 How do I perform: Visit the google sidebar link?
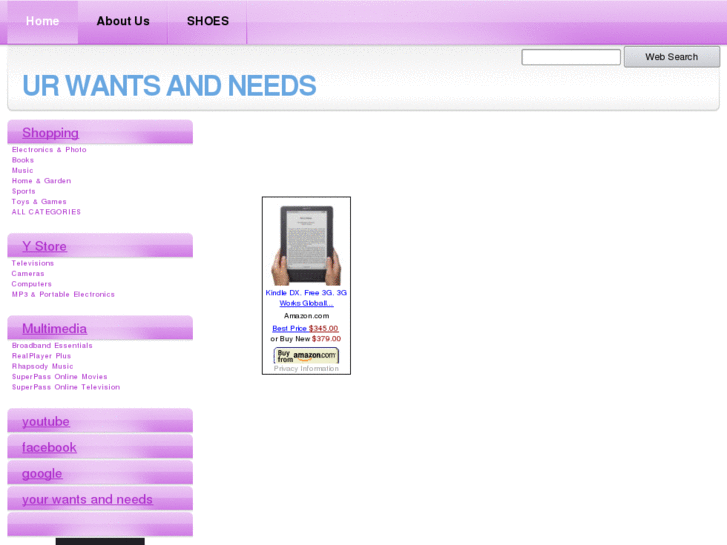tap(42, 474)
